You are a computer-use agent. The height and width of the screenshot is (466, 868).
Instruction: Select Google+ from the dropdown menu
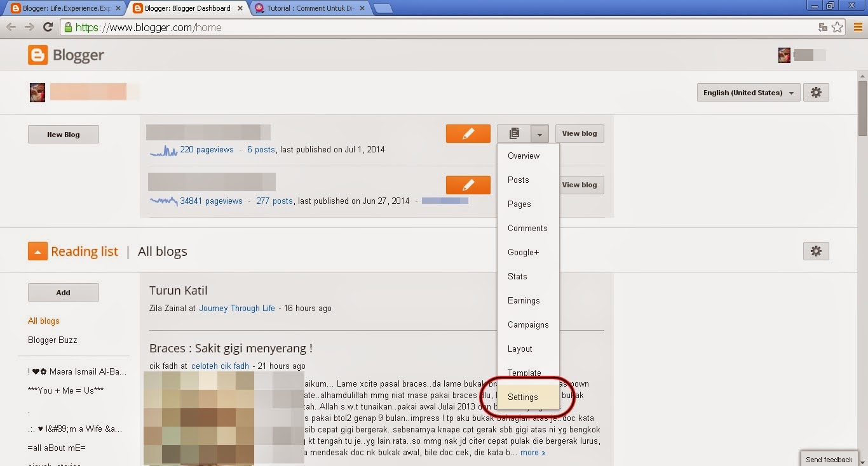pos(528,253)
